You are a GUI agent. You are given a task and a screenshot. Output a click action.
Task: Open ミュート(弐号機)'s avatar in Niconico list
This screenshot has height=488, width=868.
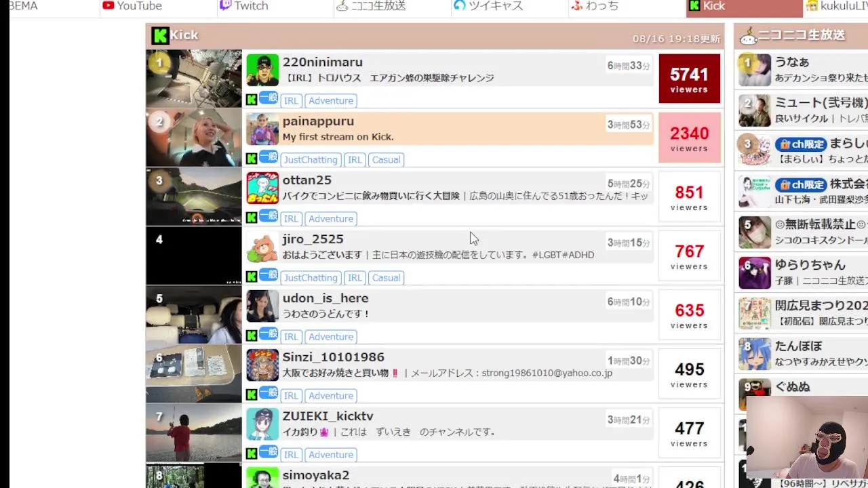[x=755, y=110]
